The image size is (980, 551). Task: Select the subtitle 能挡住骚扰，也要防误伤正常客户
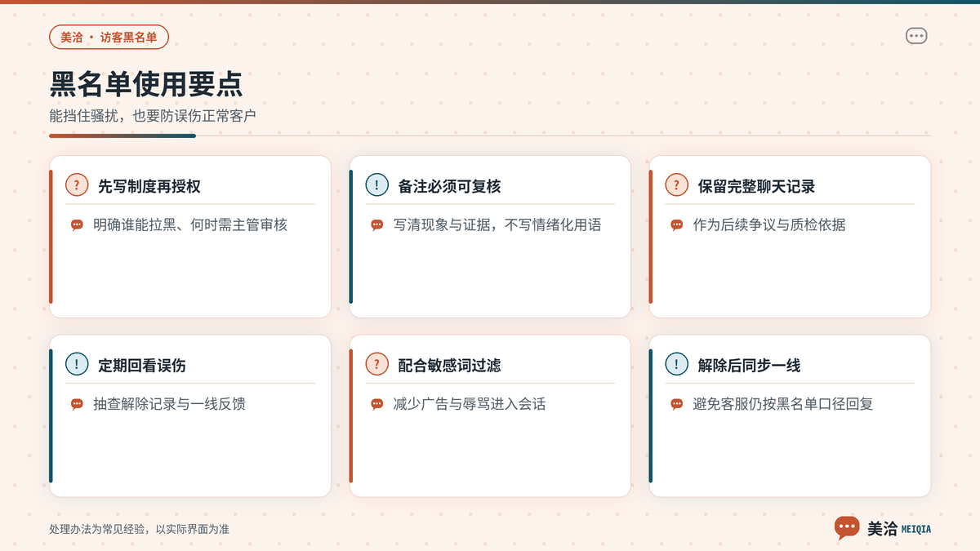point(153,116)
